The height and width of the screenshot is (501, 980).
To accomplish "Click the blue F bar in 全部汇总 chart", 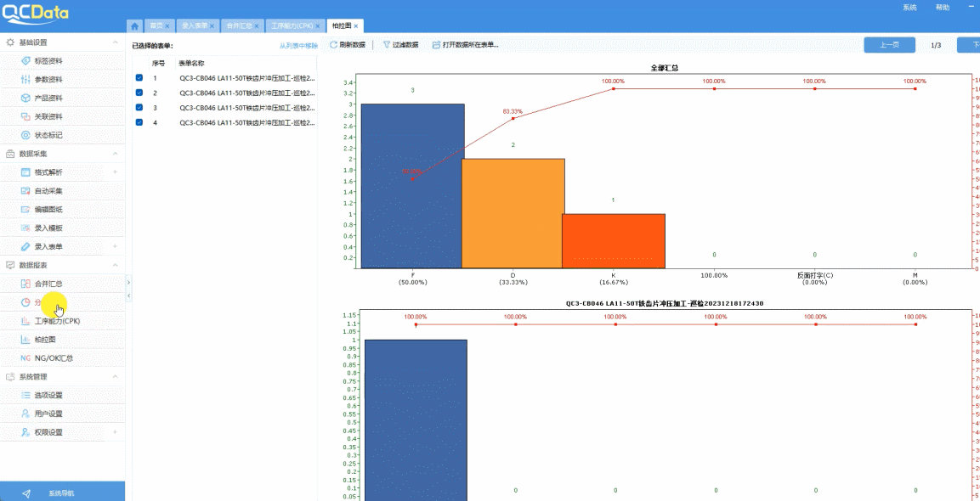I will point(412,187).
